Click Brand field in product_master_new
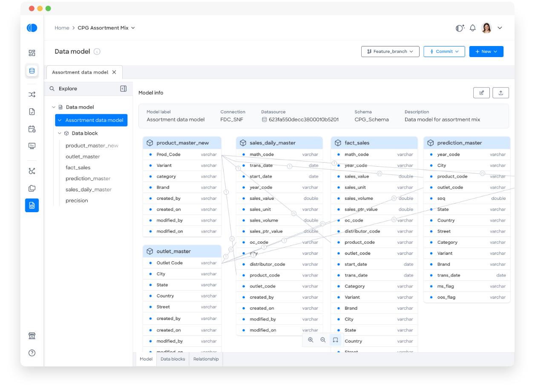This screenshot has height=392, width=535. (182, 187)
